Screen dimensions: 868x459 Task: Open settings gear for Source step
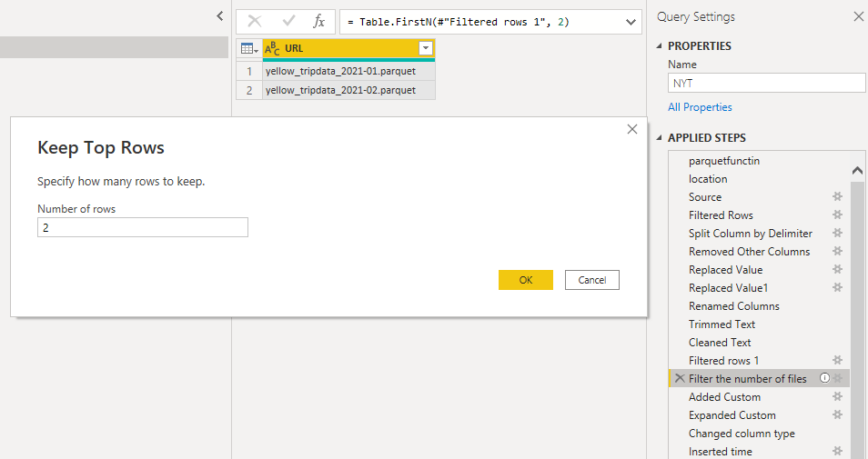pos(838,197)
